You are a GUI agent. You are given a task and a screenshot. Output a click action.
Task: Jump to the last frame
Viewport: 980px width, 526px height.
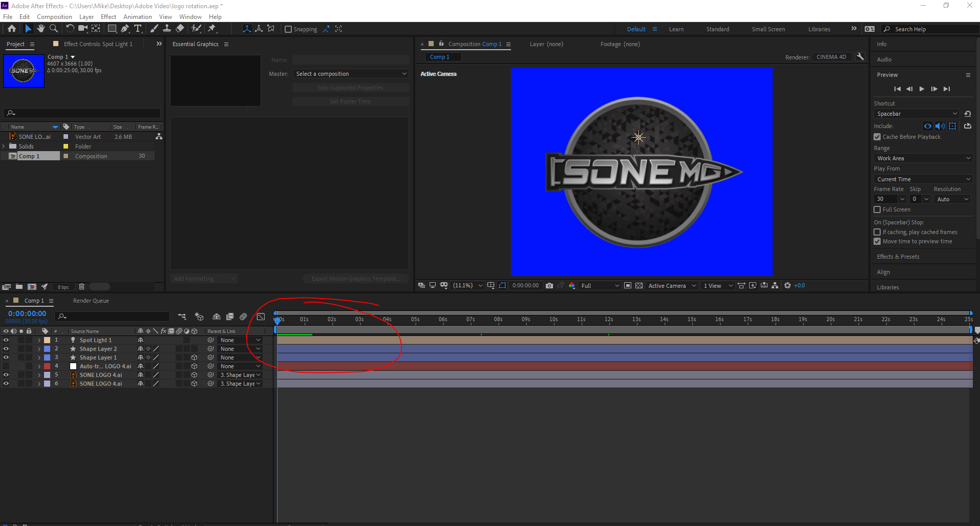947,89
